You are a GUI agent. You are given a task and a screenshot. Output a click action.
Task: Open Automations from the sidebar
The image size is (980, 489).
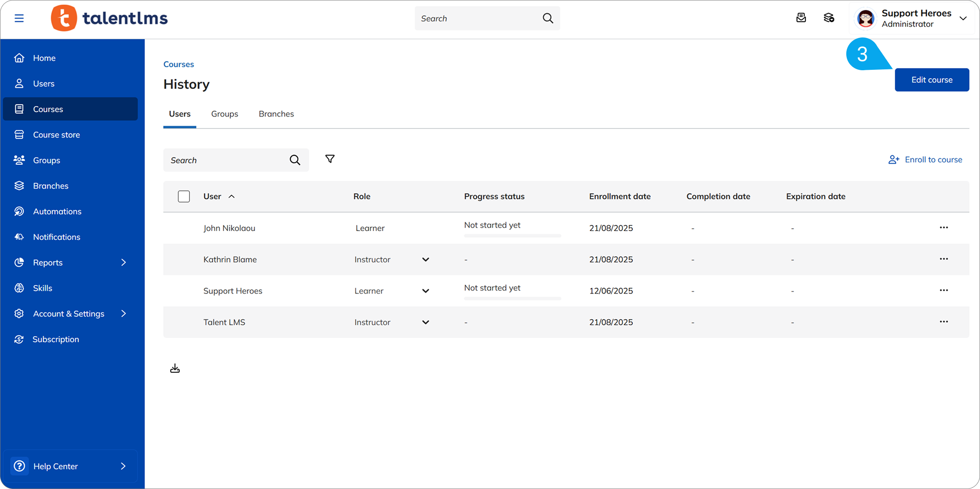[57, 212]
